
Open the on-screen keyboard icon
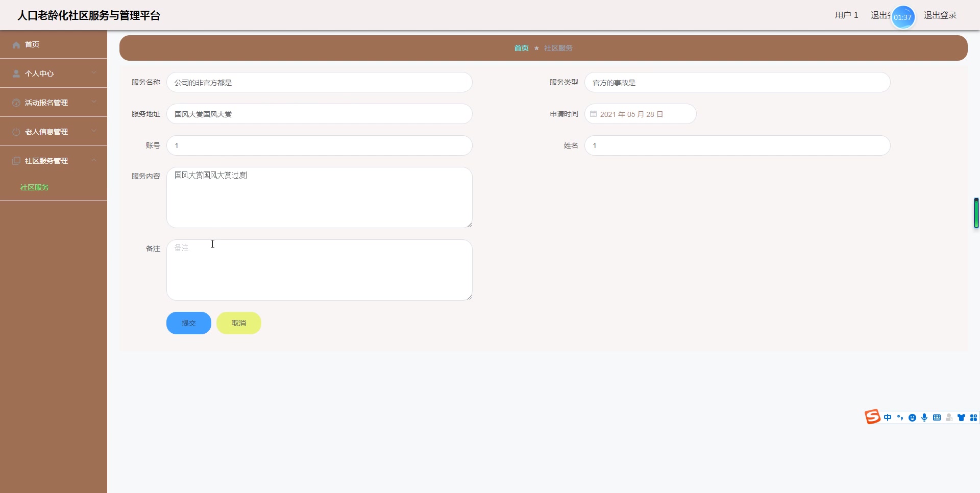coord(937,417)
